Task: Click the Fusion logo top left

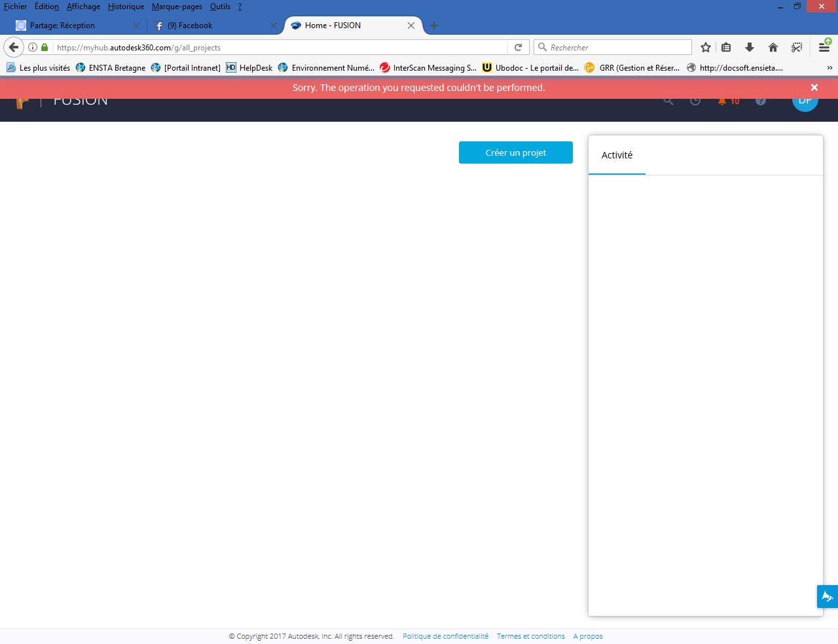Action: click(22, 100)
